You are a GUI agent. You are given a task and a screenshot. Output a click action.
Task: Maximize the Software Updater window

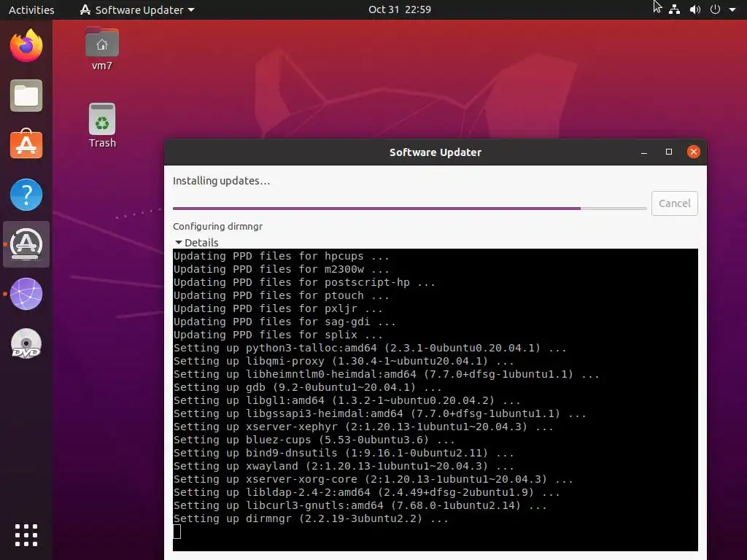(x=668, y=152)
